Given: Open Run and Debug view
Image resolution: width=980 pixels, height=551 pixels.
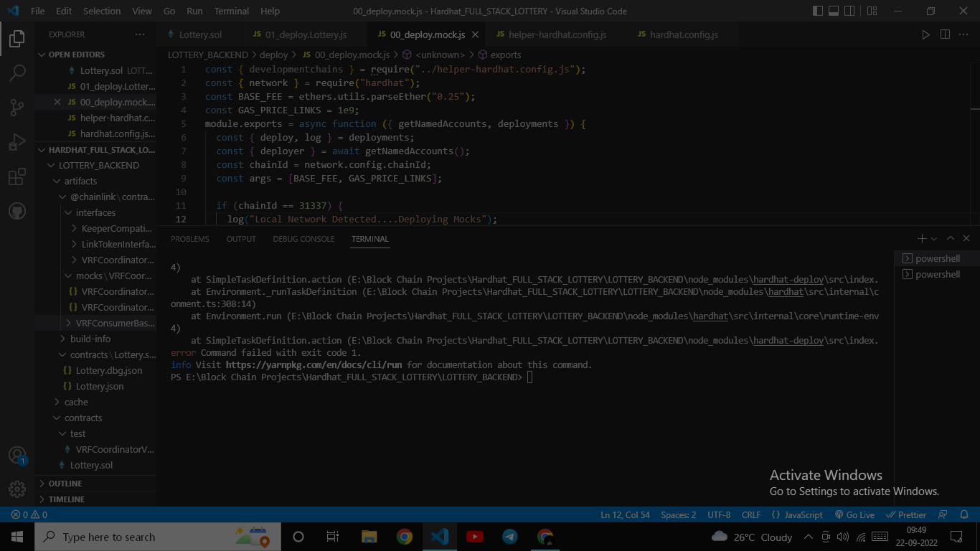Looking at the screenshot, I should point(17,142).
